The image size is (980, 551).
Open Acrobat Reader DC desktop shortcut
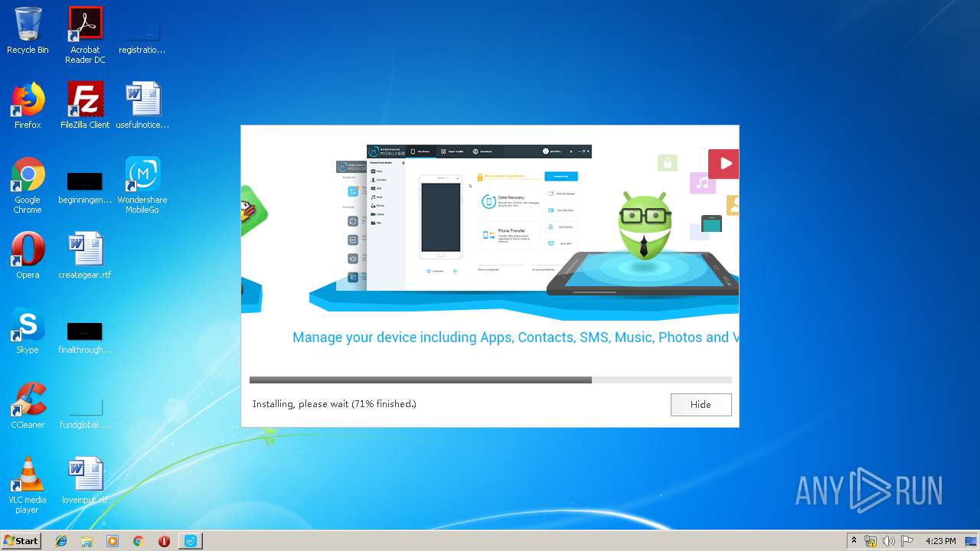[85, 35]
